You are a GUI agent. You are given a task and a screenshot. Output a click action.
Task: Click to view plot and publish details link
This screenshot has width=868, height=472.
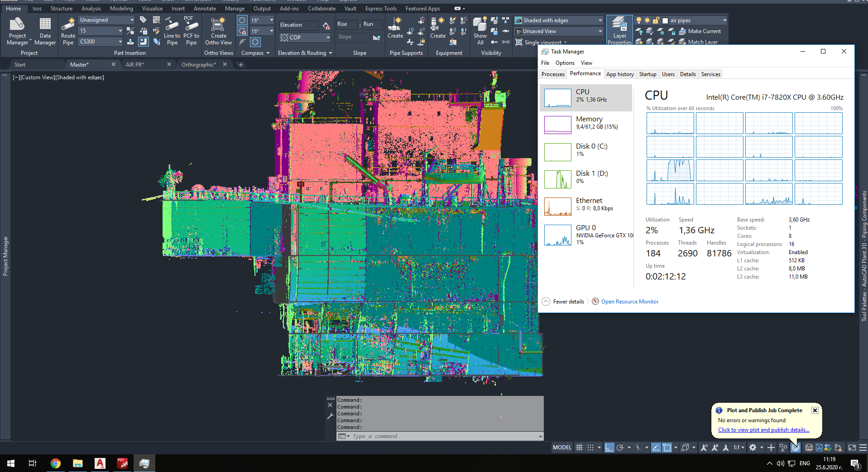pos(763,430)
